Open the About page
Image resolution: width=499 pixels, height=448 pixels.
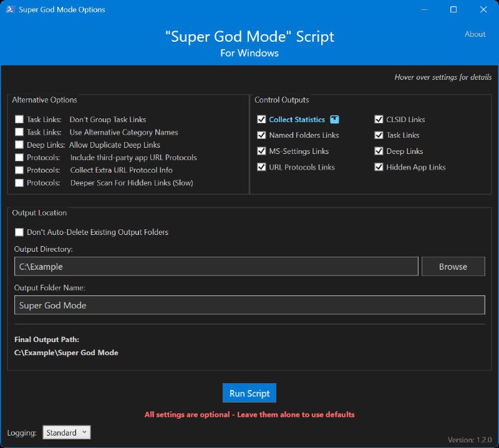pos(475,34)
